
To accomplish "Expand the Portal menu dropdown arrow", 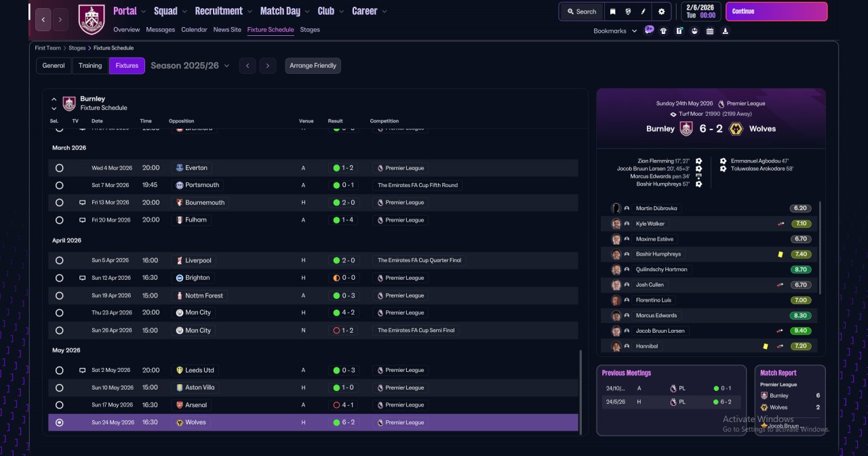I will coord(143,12).
